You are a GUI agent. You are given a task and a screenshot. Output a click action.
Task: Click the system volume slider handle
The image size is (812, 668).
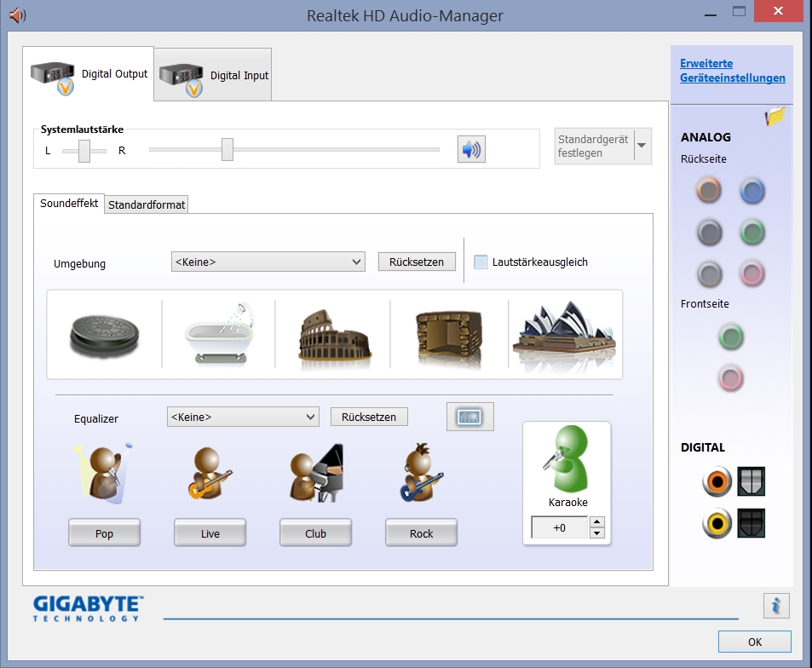click(x=227, y=150)
